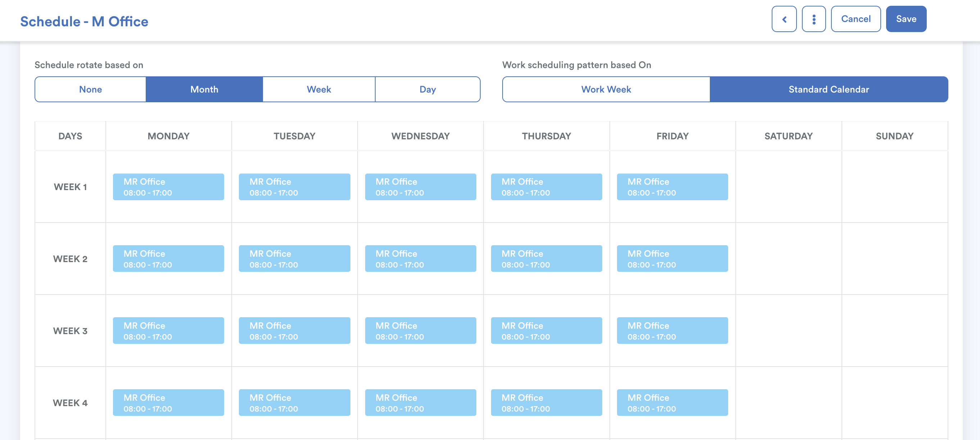The width and height of the screenshot is (980, 440).
Task: Open the three-dot more options menu
Action: pos(813,19)
